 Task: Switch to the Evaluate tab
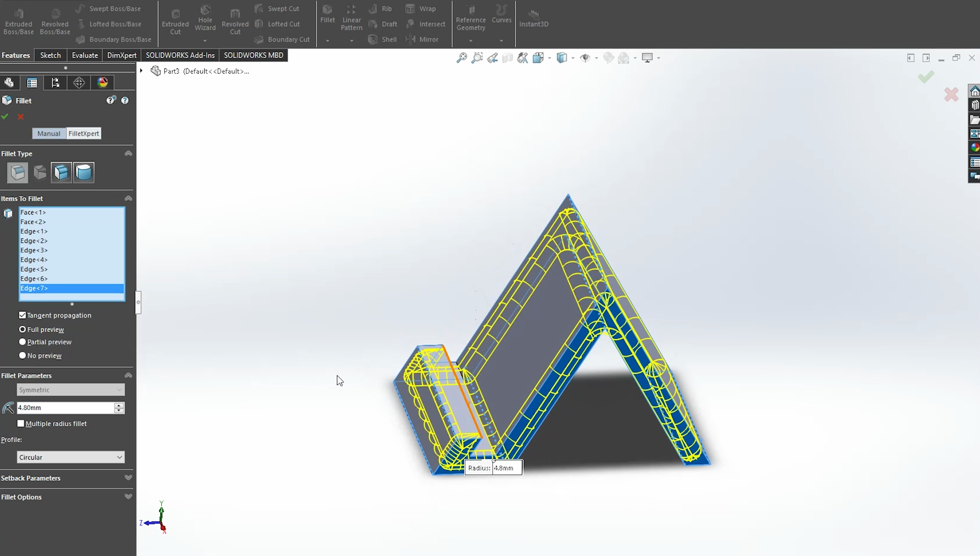click(x=85, y=55)
